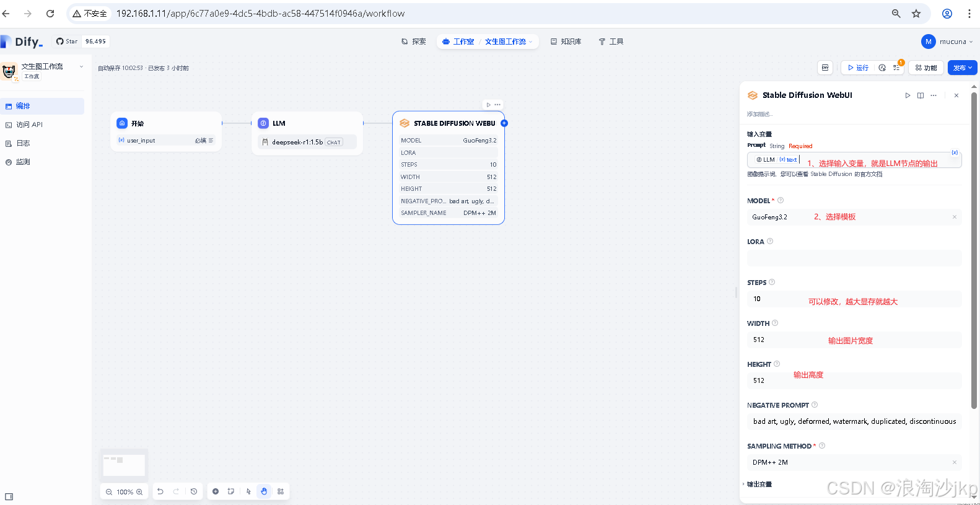Click the NEGATIVE PROMPT text field
The image size is (980, 505).
click(854, 421)
